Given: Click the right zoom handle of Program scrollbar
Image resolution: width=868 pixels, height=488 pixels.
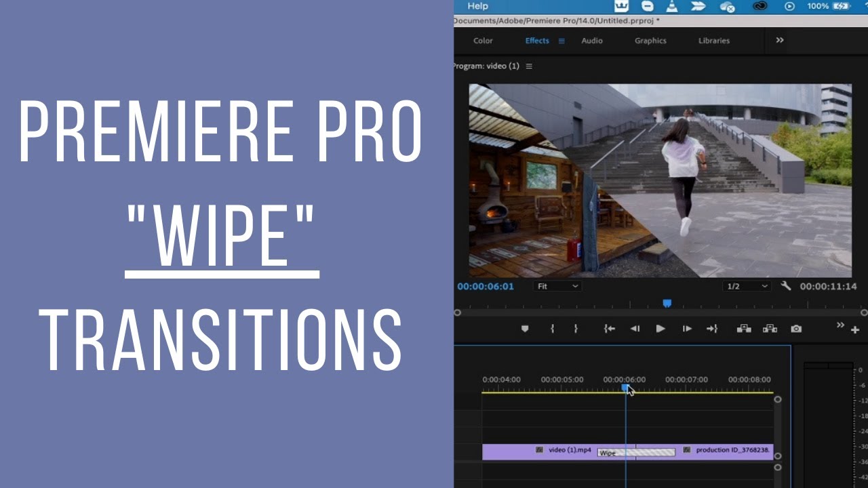Looking at the screenshot, I should point(864,312).
